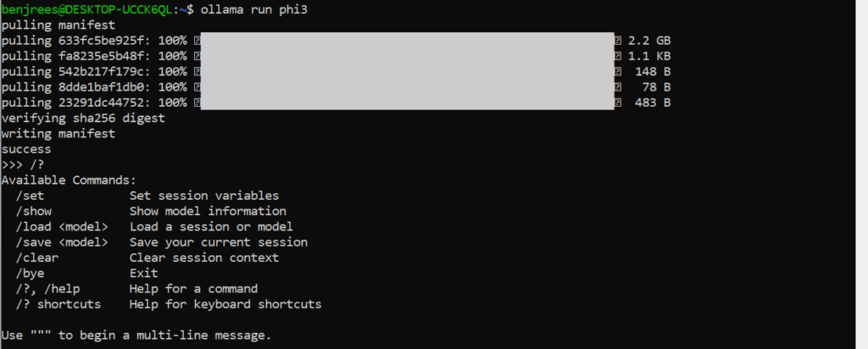Screen dimensions: 868x349
Task: Click the /set command in the list
Action: (30, 196)
